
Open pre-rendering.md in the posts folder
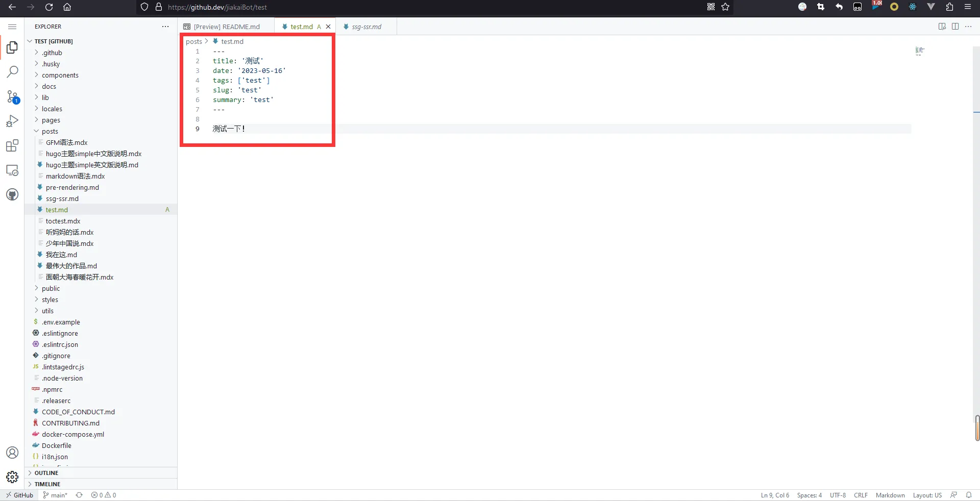point(101,187)
